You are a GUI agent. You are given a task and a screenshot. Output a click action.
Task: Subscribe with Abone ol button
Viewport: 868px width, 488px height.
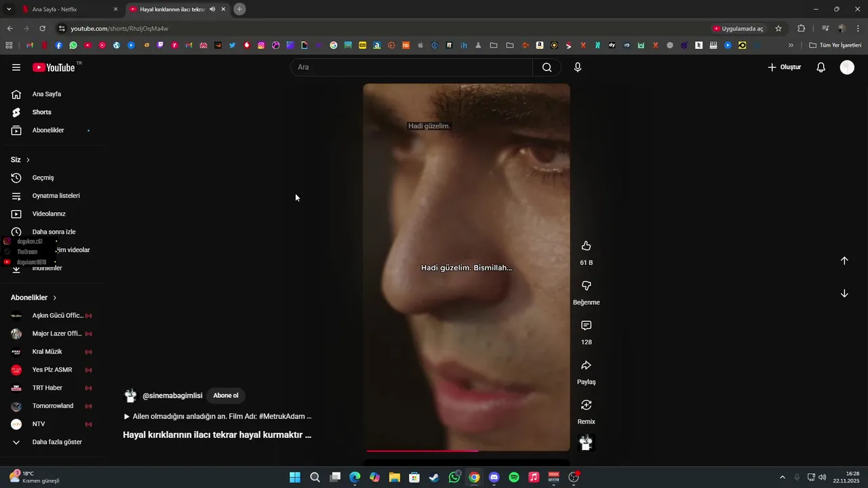click(226, 396)
